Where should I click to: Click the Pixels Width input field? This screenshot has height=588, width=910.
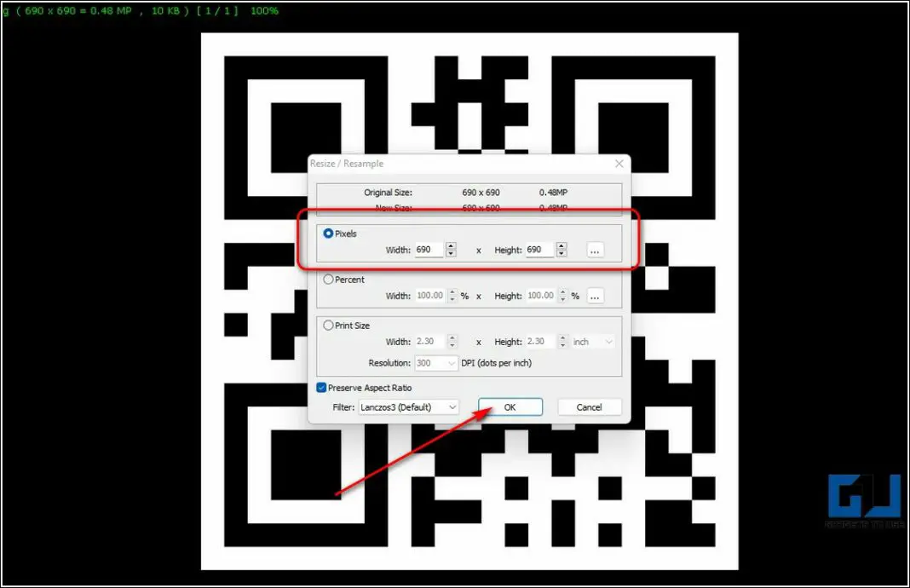pyautogui.click(x=428, y=250)
